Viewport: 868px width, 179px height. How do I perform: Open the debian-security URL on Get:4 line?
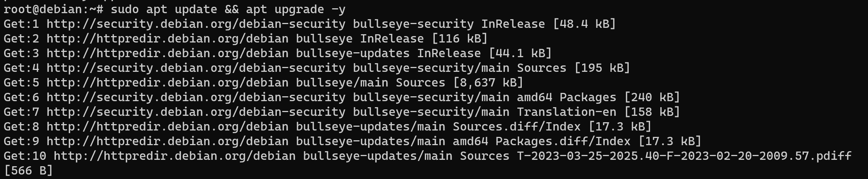pos(196,68)
